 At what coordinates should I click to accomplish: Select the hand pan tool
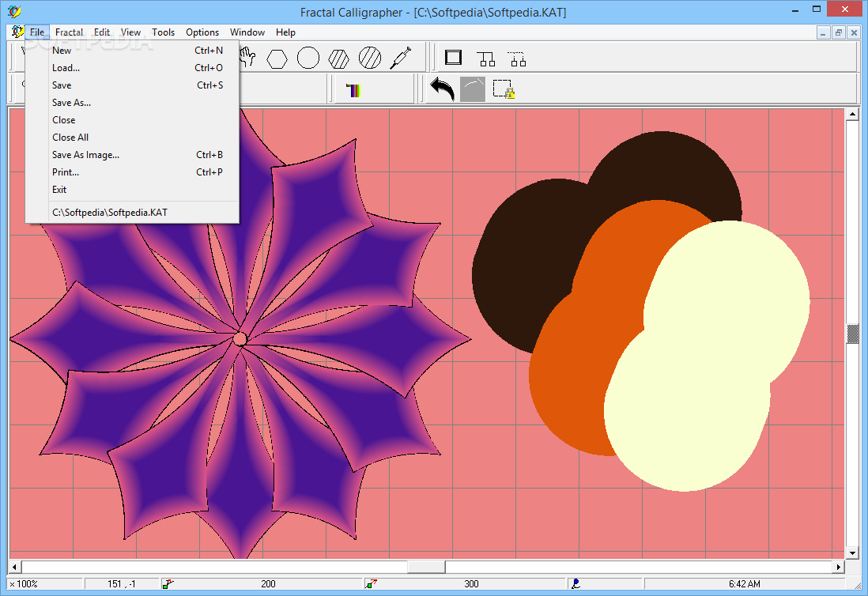click(248, 58)
